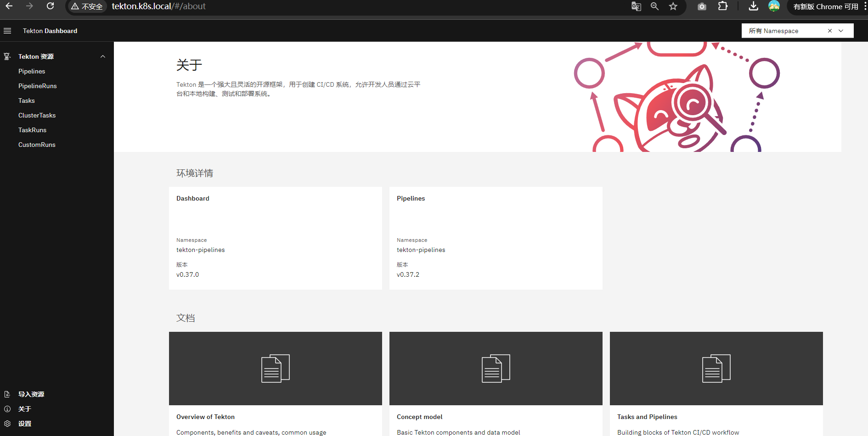Viewport: 868px width, 436px height.
Task: Click the camera screenshot extension icon
Action: click(702, 6)
